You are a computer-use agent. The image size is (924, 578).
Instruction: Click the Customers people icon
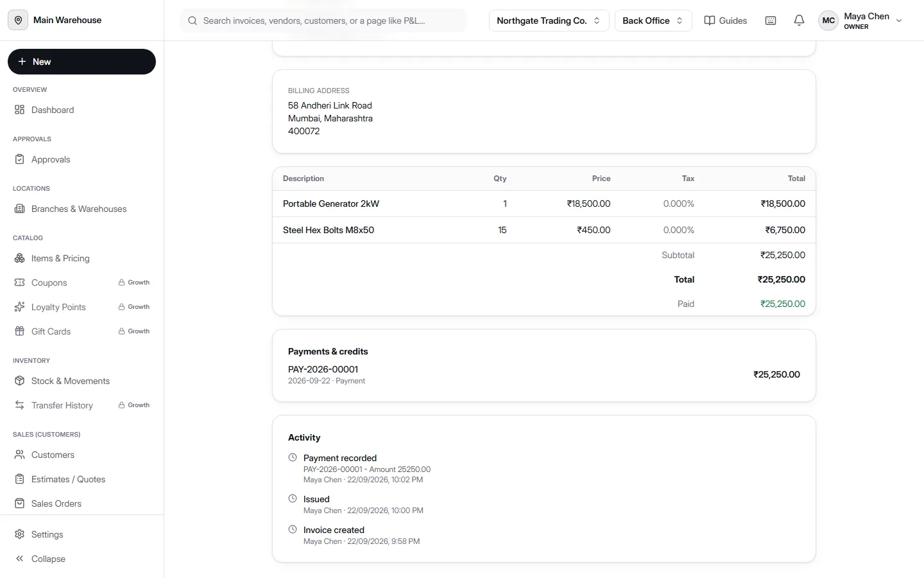pyautogui.click(x=20, y=455)
